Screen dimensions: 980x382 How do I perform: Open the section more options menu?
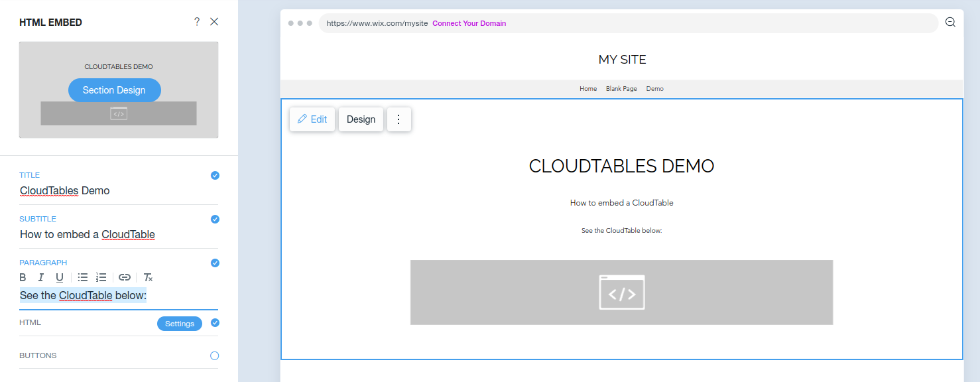399,119
